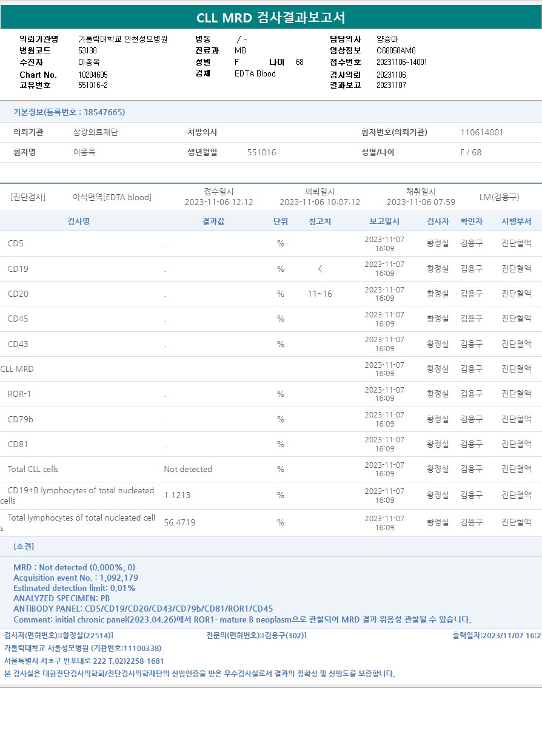Select the CD45 test name
The width and height of the screenshot is (542, 756).
(x=18, y=319)
